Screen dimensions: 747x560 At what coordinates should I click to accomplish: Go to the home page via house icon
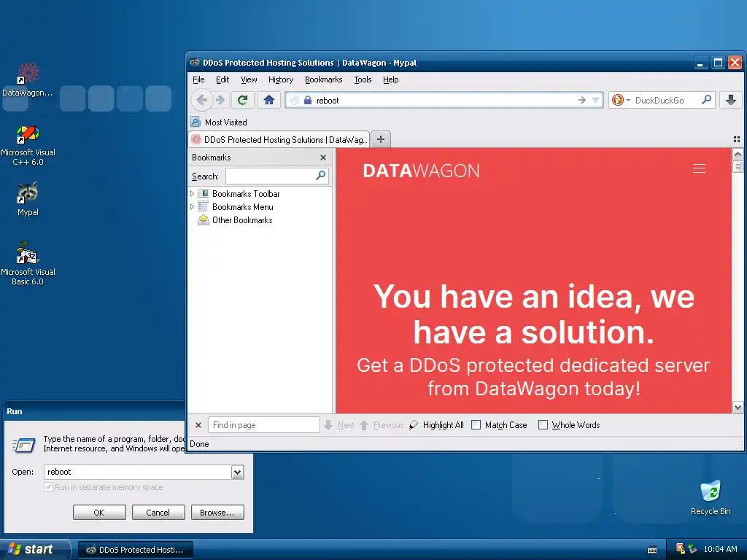click(268, 100)
